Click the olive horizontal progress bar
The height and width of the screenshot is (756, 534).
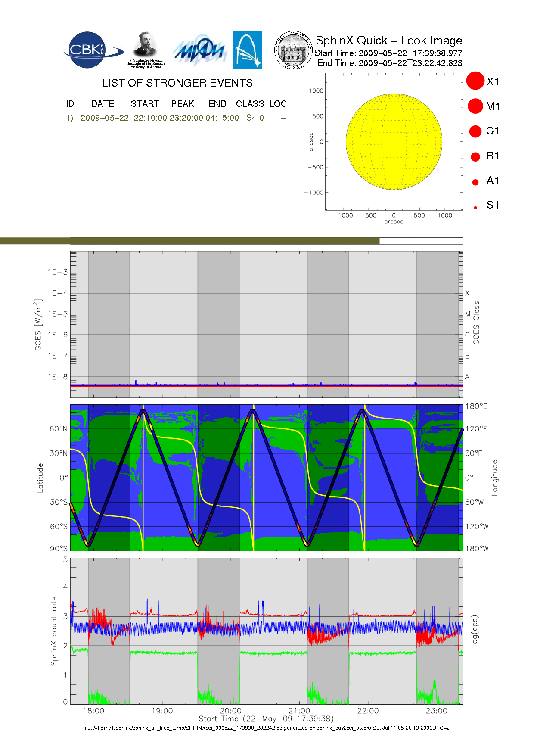[189, 241]
